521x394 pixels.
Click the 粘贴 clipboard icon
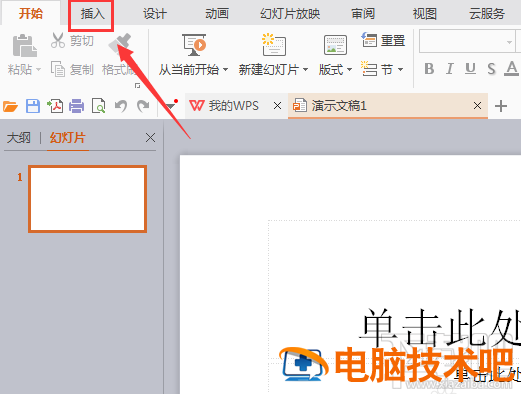pos(25,45)
